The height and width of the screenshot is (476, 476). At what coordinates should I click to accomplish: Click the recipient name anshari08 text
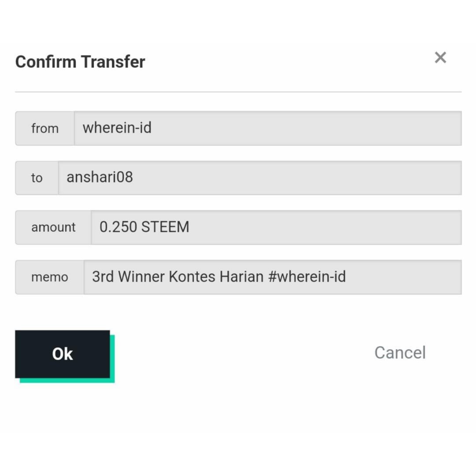click(100, 177)
